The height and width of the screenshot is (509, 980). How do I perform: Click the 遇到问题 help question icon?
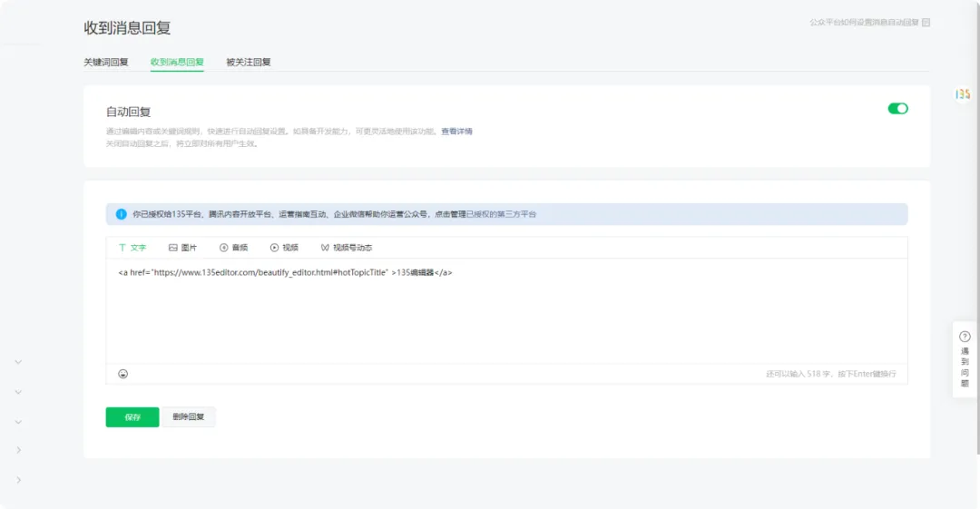(x=965, y=337)
